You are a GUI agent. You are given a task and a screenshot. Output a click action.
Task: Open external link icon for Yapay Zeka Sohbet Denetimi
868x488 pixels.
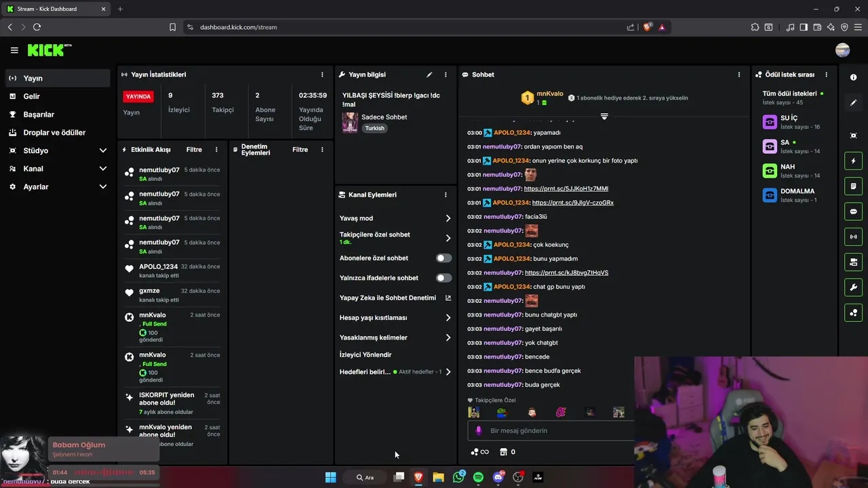click(448, 298)
